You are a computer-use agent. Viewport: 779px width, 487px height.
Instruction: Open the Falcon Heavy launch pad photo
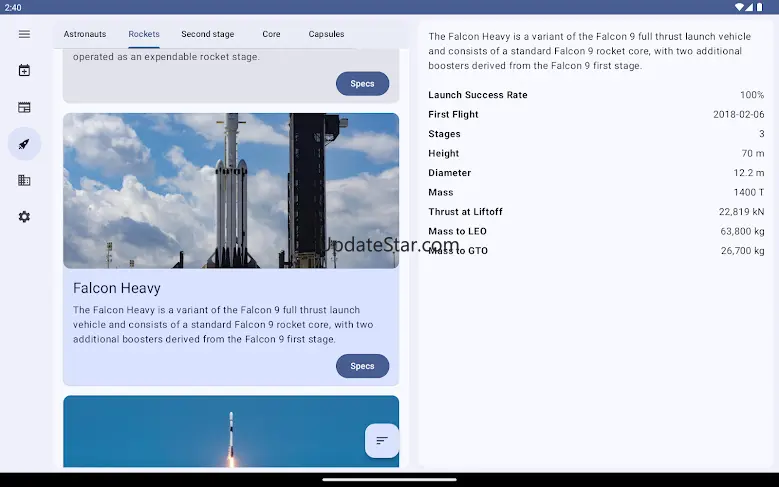click(231, 191)
